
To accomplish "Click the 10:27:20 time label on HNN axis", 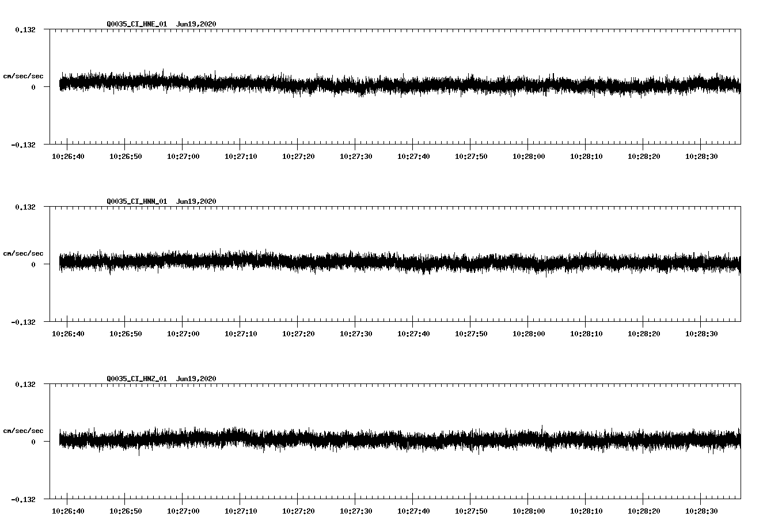I will pyautogui.click(x=298, y=334).
